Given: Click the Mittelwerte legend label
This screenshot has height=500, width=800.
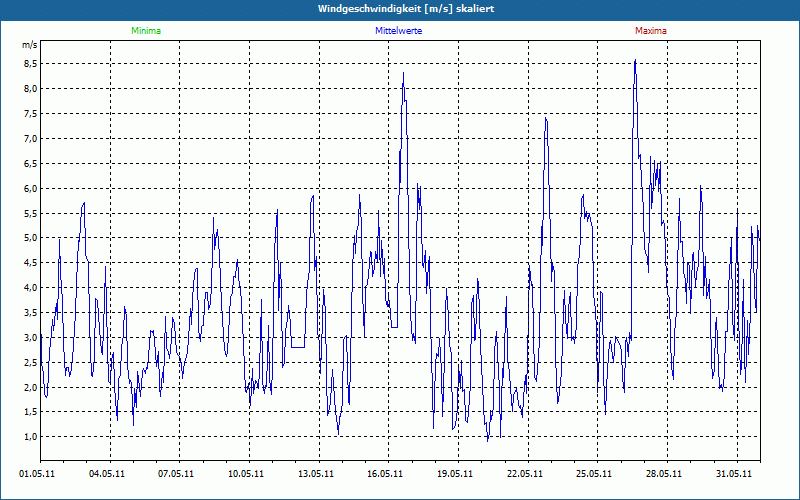Looking at the screenshot, I should click(x=398, y=31).
